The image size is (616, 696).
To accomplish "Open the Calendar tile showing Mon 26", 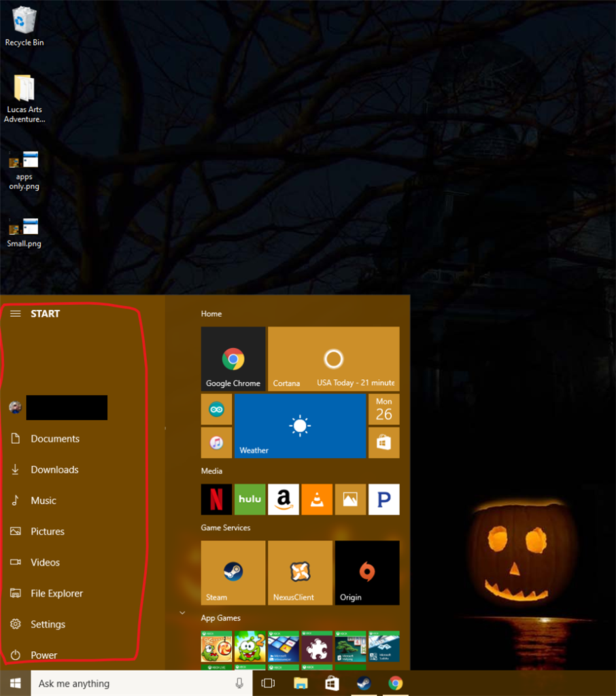I will tap(383, 409).
